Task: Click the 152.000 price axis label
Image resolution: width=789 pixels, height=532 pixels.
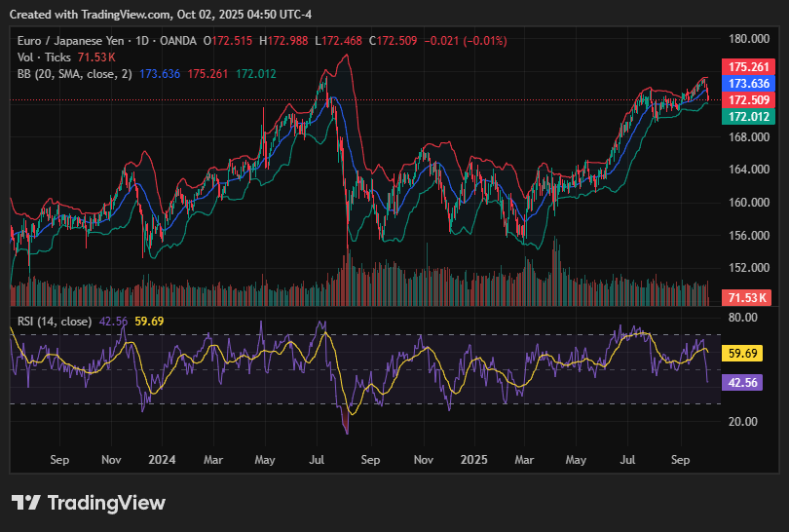Action: [x=748, y=268]
